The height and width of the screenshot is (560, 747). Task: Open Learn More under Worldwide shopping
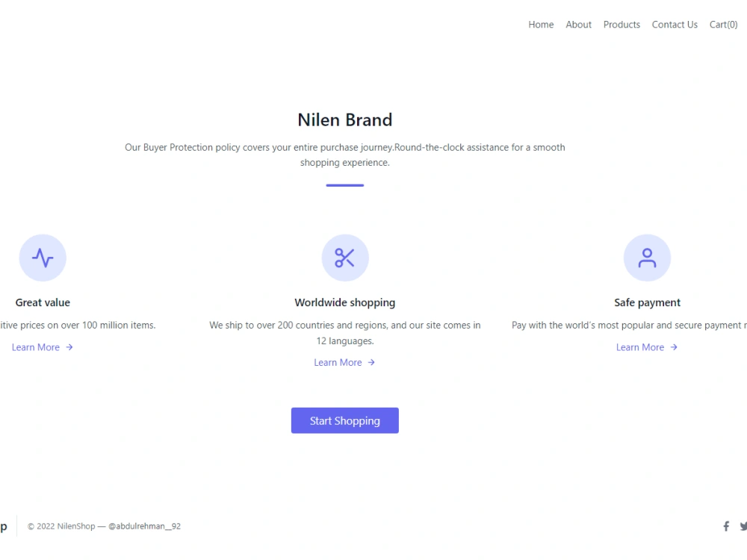pyautogui.click(x=338, y=362)
